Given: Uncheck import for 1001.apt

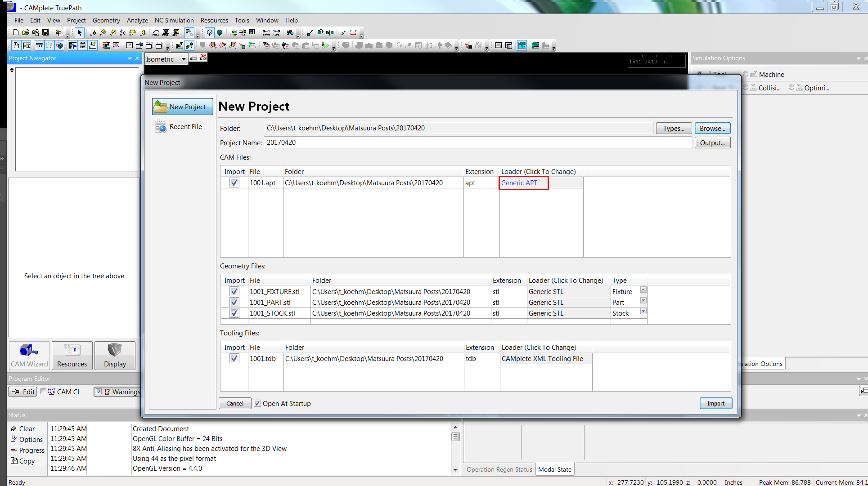Looking at the screenshot, I should pos(234,183).
